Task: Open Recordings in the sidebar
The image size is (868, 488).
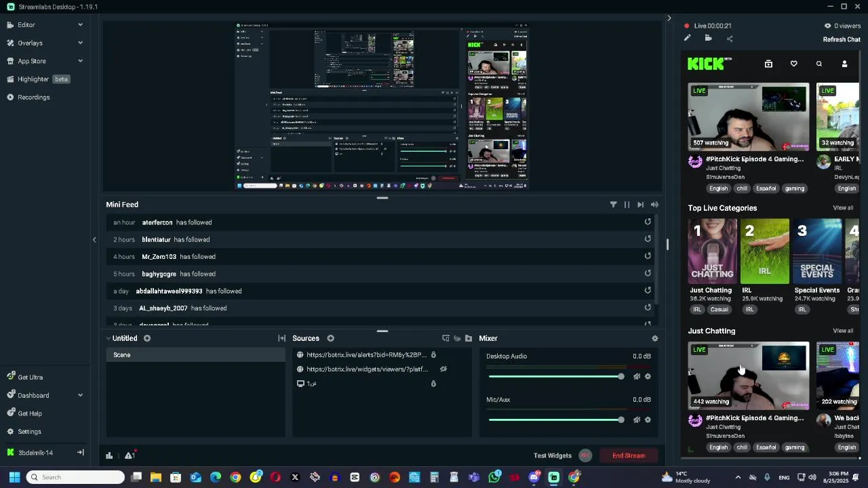Action: 33,97
